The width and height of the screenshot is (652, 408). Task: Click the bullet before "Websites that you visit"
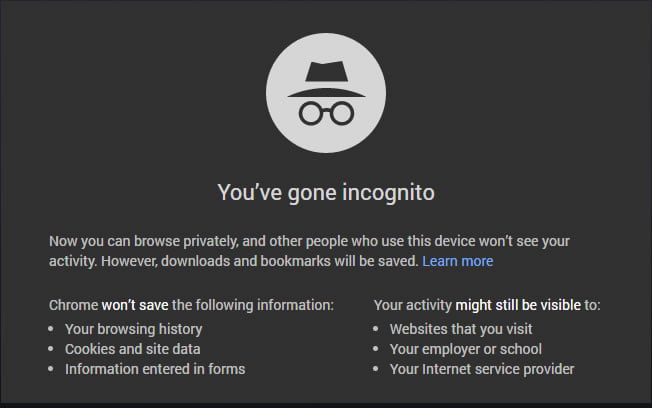pyautogui.click(x=375, y=329)
